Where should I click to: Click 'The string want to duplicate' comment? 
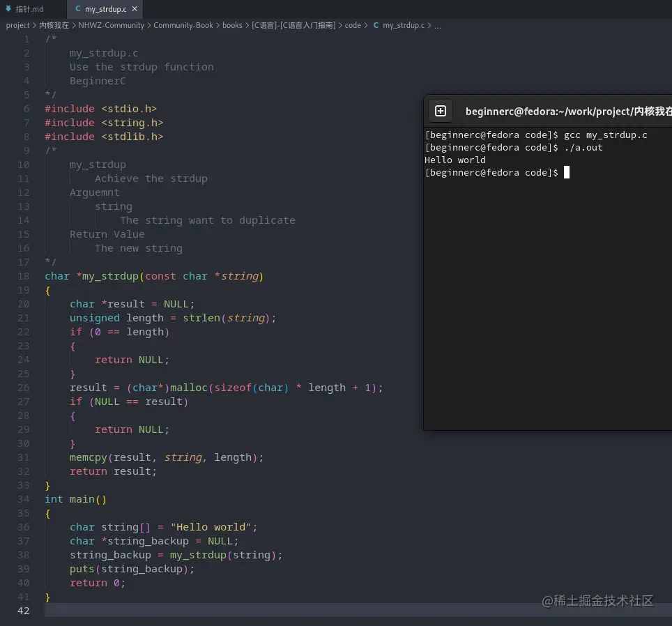click(x=208, y=220)
